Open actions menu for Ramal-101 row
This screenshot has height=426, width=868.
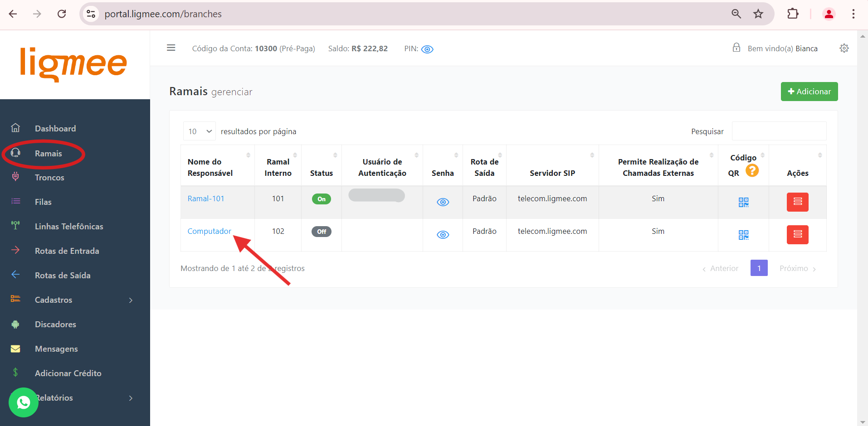click(797, 202)
